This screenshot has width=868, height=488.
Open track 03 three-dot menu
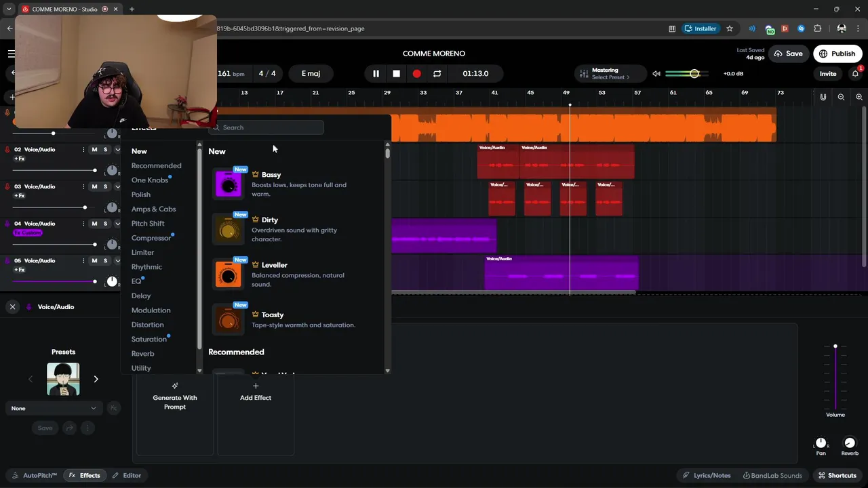[x=83, y=186]
